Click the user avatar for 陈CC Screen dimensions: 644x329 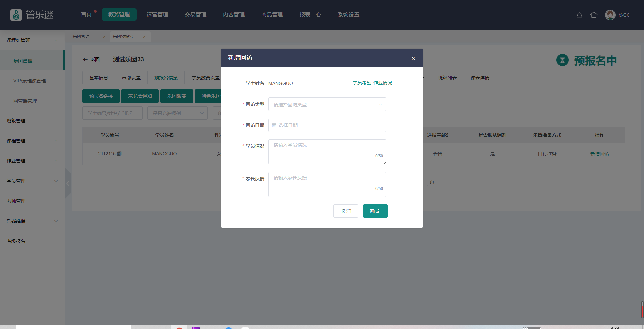pyautogui.click(x=610, y=15)
